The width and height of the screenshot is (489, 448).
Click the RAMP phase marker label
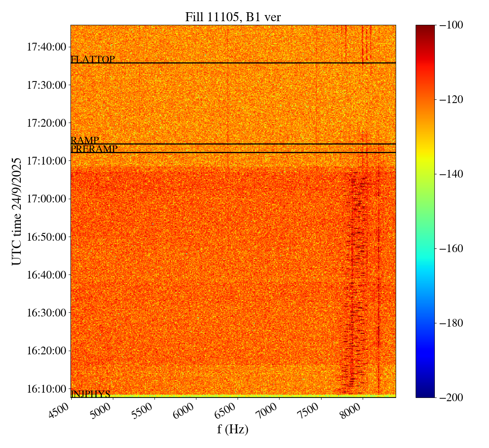coord(85,141)
